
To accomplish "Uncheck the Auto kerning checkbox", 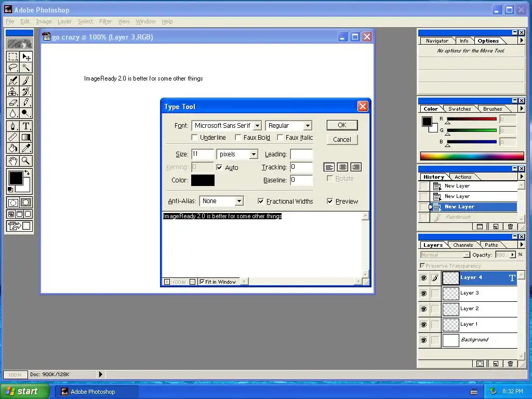I will [219, 167].
